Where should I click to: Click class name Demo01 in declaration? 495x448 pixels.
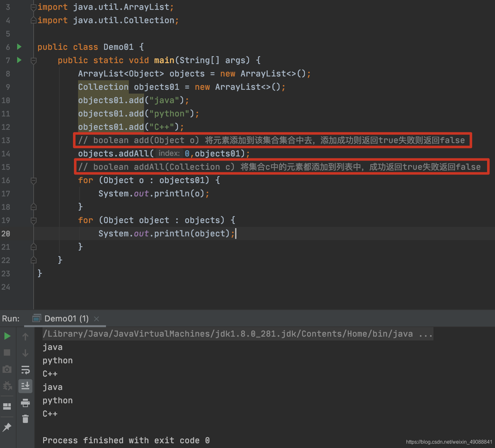coord(119,47)
